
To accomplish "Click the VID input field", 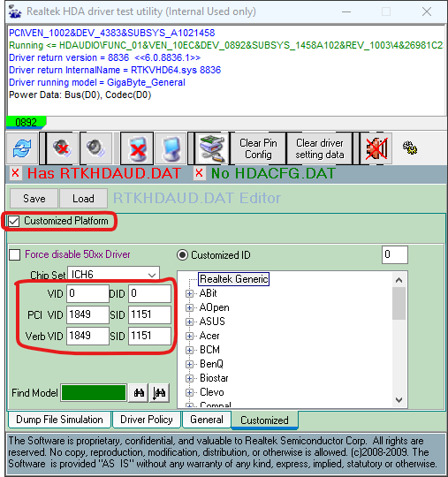I will click(87, 293).
